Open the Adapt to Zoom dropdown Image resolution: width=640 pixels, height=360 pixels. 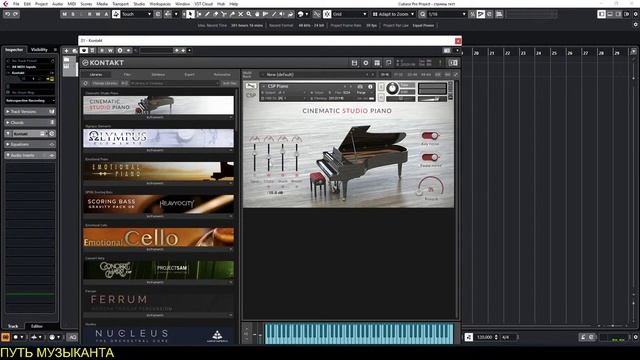click(x=393, y=14)
